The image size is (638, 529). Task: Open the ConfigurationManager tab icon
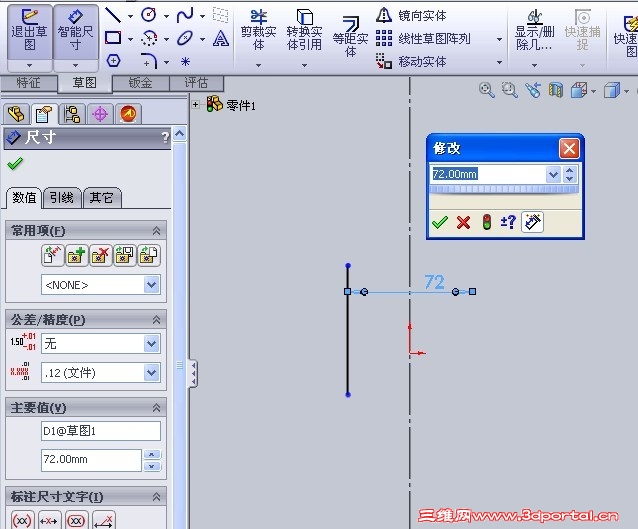coord(72,114)
